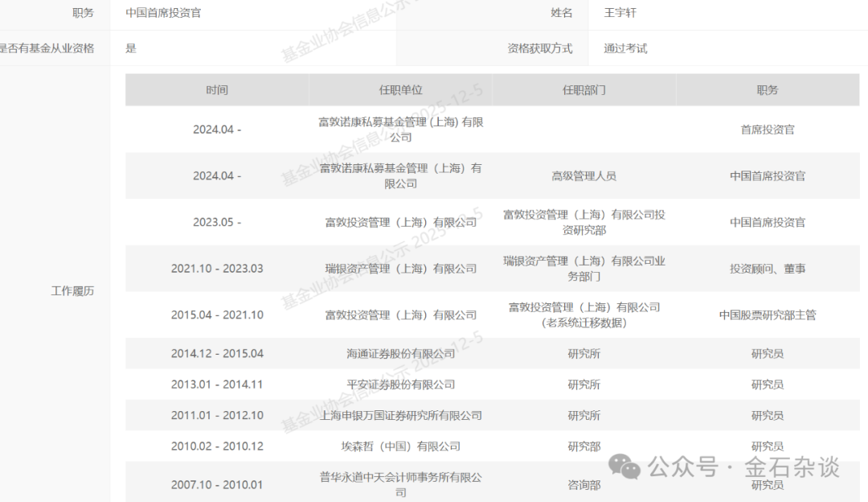Click the 2021.10 - 2023.03 date cell

[x=216, y=269]
